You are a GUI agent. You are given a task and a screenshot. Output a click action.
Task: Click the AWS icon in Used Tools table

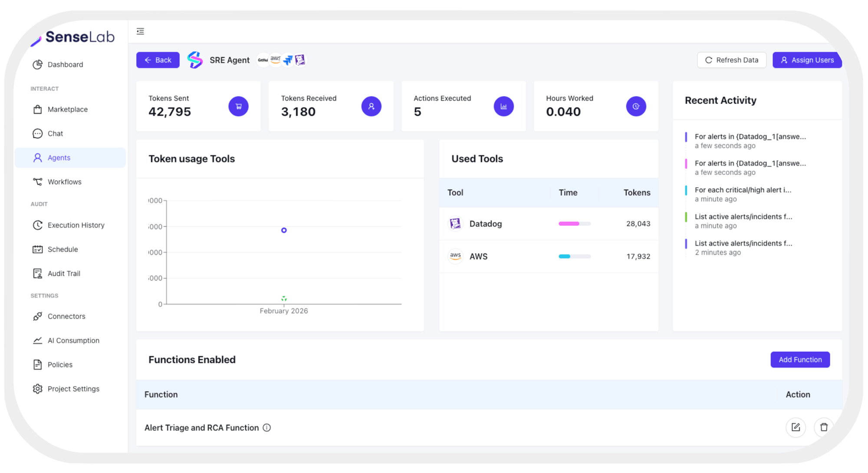coord(455,256)
